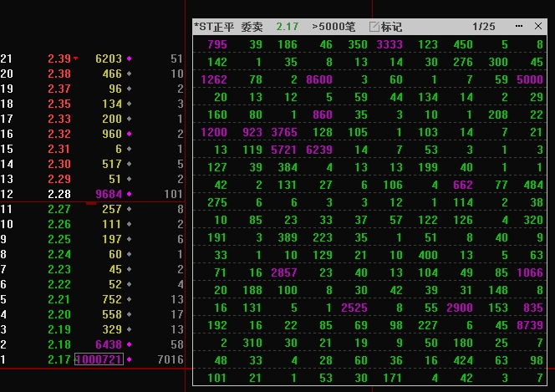Click the 1200 order cell in the popup
This screenshot has height=392, width=555.
click(x=214, y=132)
